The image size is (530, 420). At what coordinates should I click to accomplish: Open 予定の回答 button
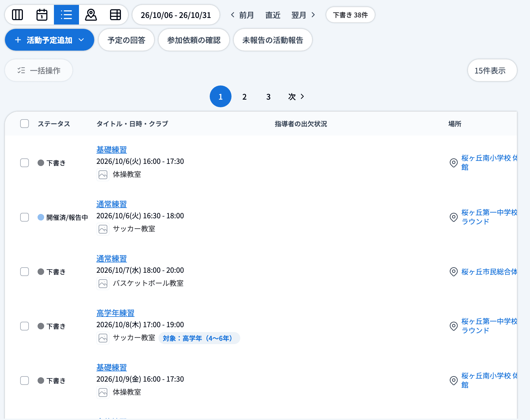[x=126, y=40]
